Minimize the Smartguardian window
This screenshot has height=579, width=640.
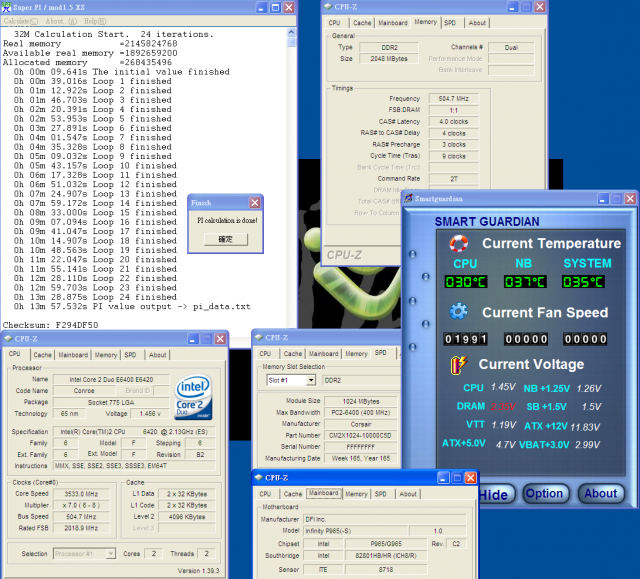pos(603,199)
